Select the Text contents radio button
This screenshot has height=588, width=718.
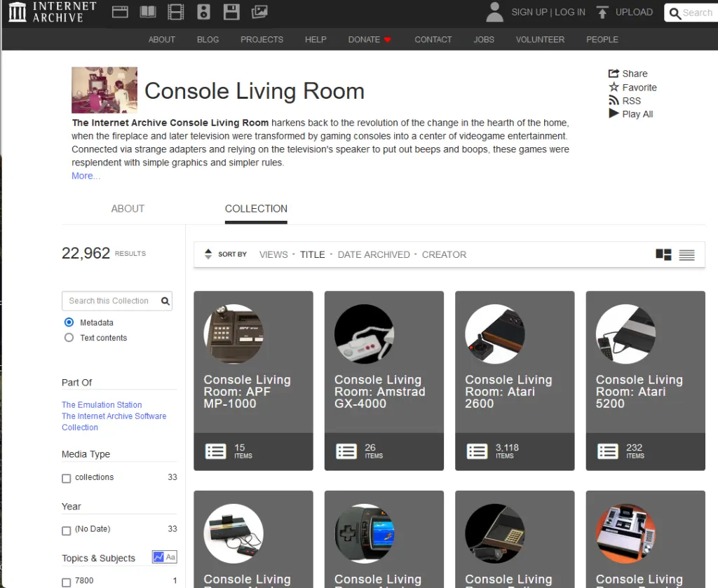pyautogui.click(x=69, y=338)
